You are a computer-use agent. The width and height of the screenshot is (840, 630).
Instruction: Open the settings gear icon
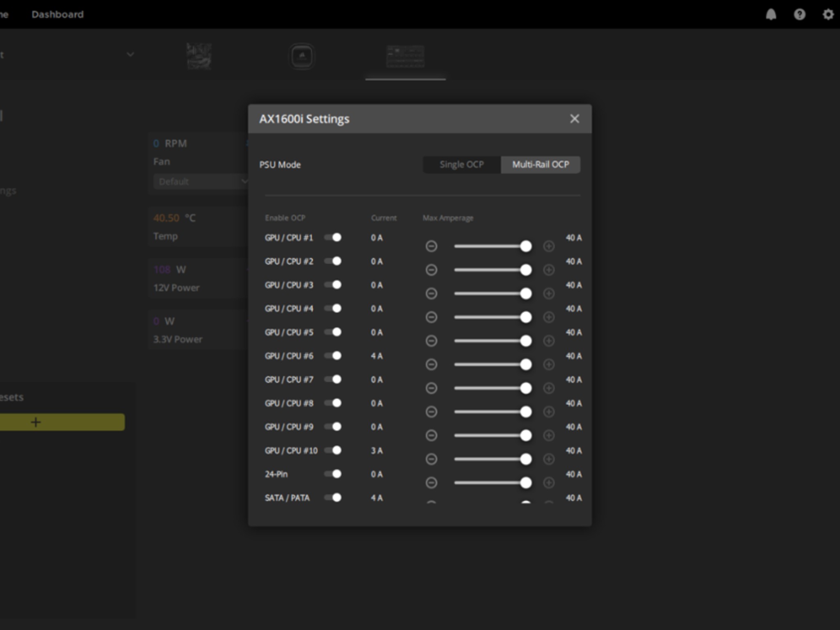(x=828, y=15)
